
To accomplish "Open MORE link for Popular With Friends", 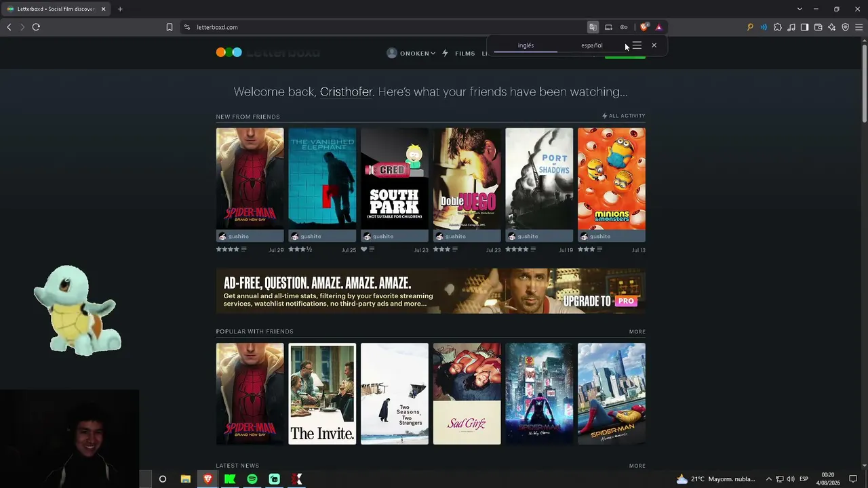I will (637, 332).
